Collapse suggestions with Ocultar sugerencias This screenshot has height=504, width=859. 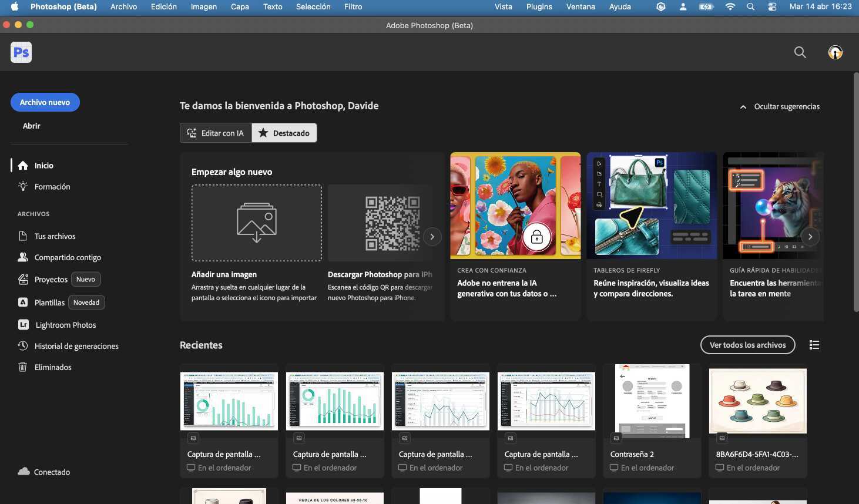[780, 106]
